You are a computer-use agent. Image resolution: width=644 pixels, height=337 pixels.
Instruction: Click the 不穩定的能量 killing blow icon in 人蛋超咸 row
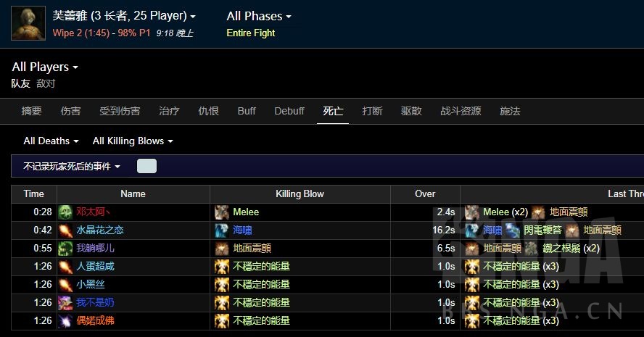tap(222, 267)
